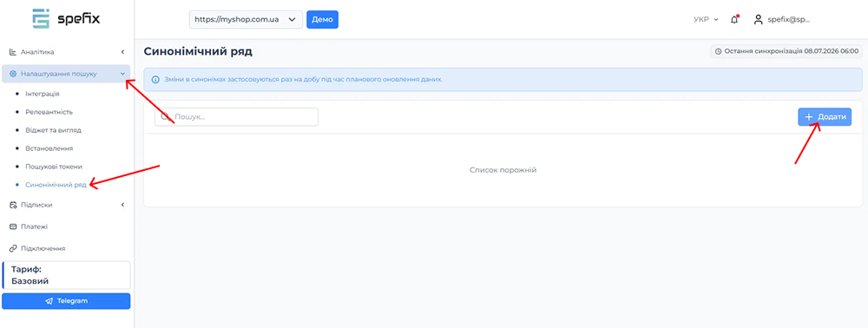
Task: Open the Інтеграція menu item
Action: [42, 94]
